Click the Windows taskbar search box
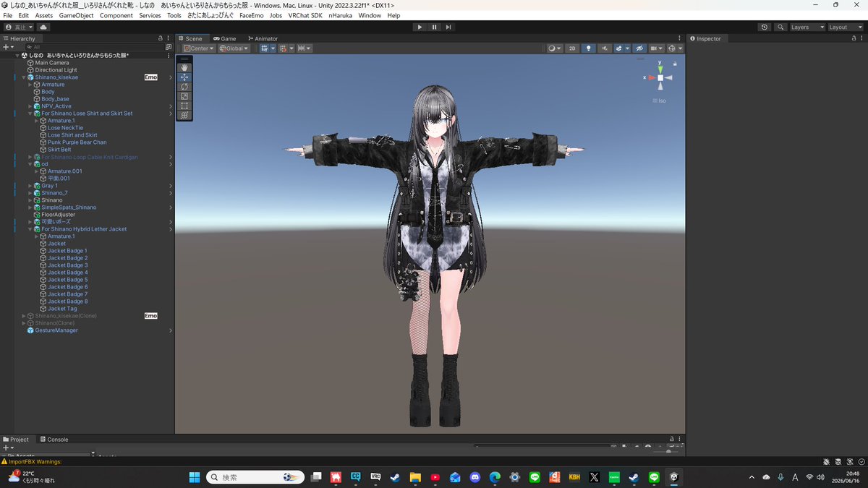The image size is (868, 488). click(255, 477)
